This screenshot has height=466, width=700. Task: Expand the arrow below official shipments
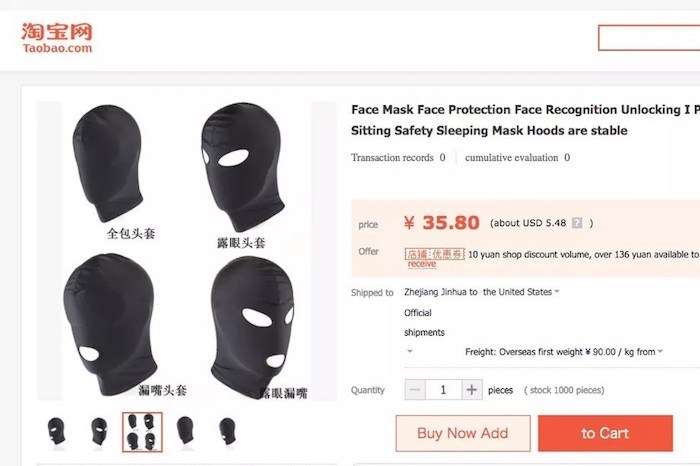(x=409, y=352)
